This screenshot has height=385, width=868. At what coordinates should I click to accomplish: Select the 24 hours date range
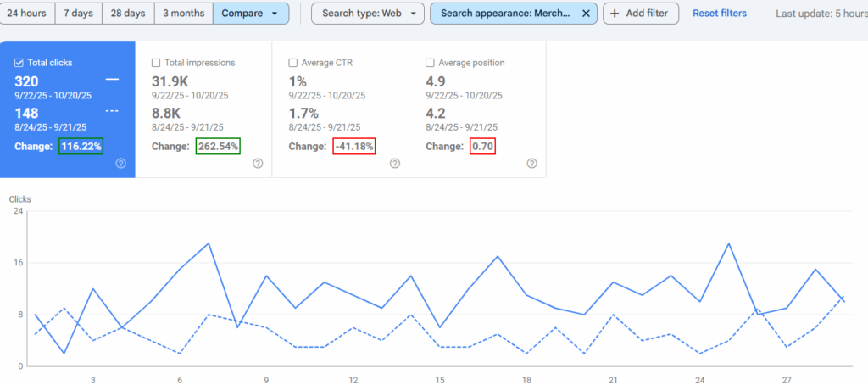27,14
